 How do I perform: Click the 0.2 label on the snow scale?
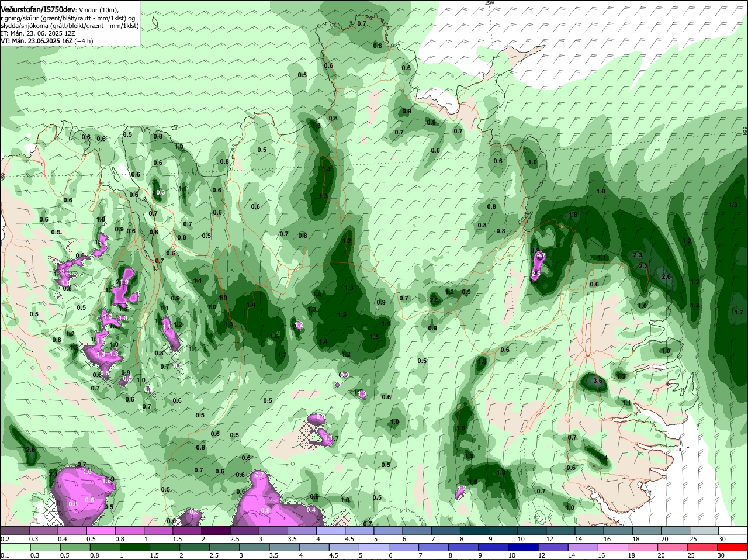5,539
